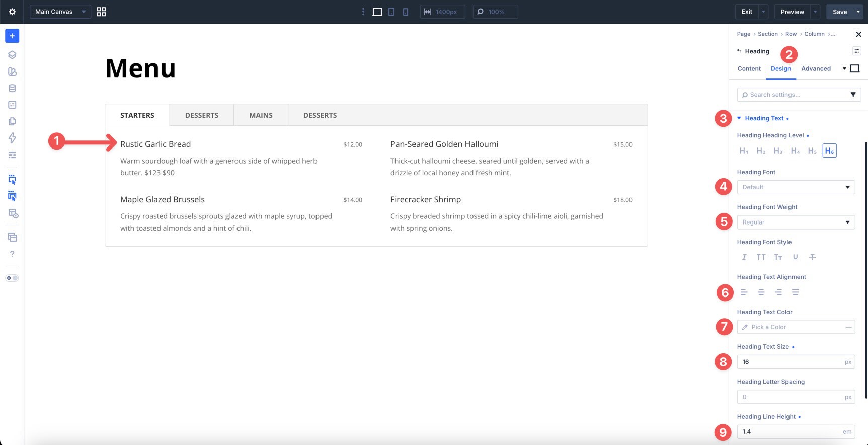Open the Heading Font Weight dropdown
This screenshot has width=868, height=445.
(796, 222)
